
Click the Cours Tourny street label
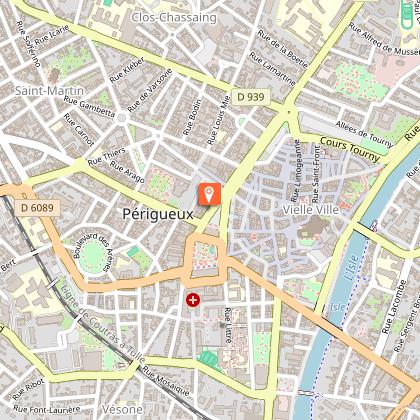[x=350, y=149]
